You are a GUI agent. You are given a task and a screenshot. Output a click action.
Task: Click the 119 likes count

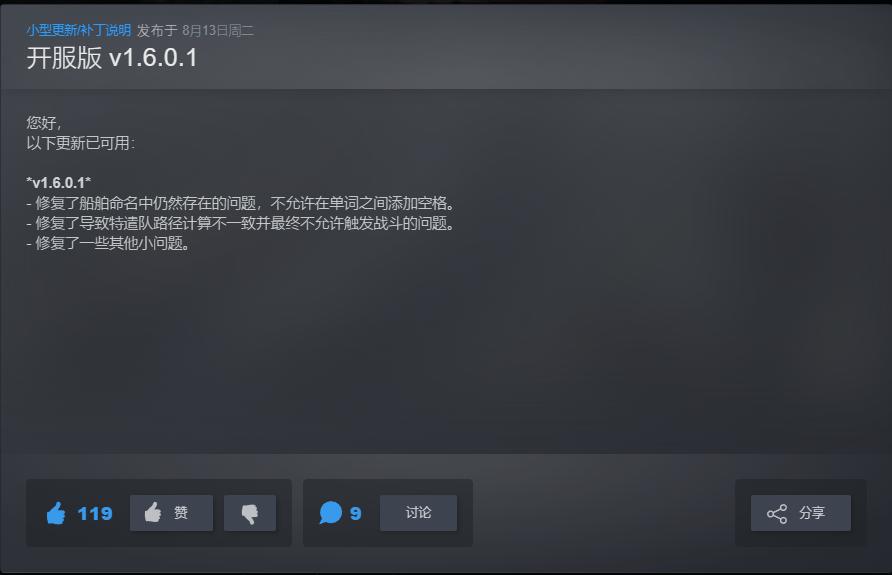[x=95, y=514]
